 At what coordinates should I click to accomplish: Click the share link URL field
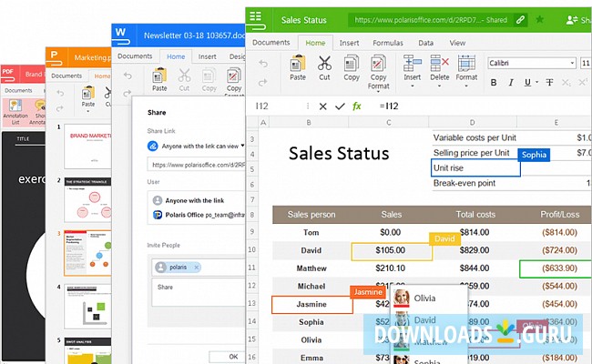pyautogui.click(x=197, y=165)
